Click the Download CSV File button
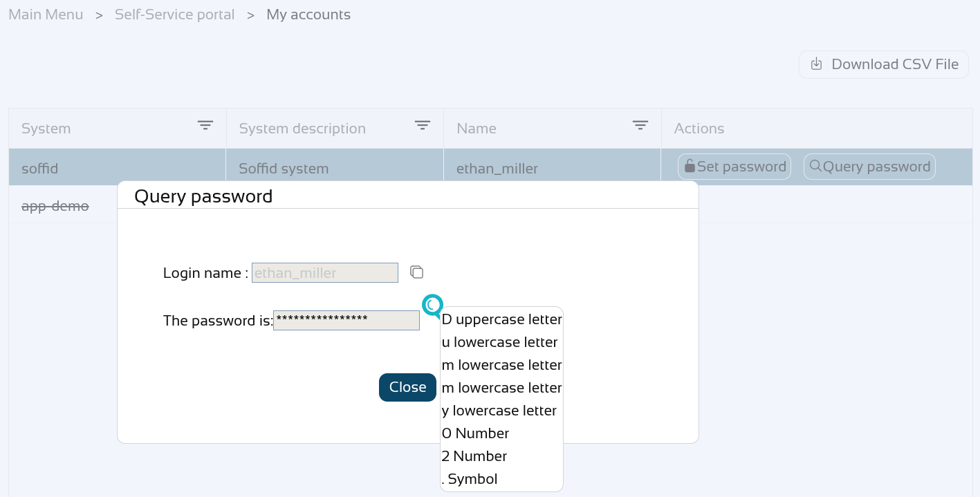 pos(884,64)
